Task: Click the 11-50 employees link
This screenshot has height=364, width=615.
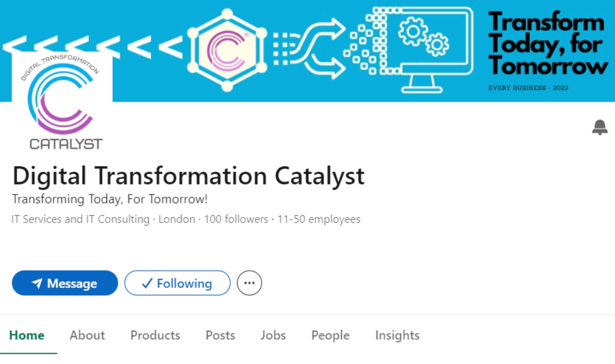Action: pyautogui.click(x=320, y=219)
